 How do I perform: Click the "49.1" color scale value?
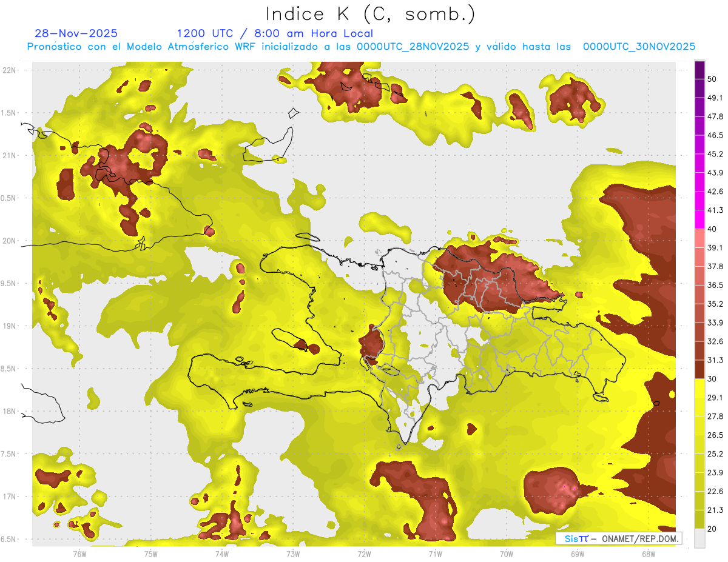click(715, 98)
